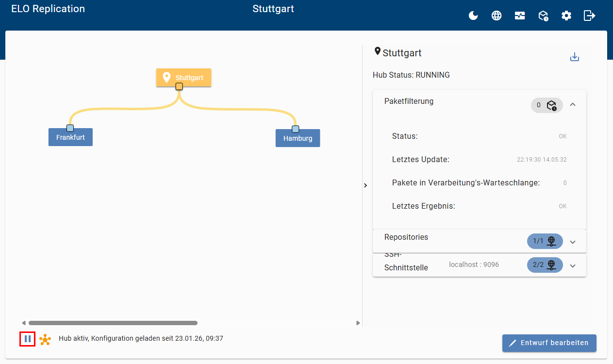
Task: Select the Hamburg node
Action: tap(298, 138)
